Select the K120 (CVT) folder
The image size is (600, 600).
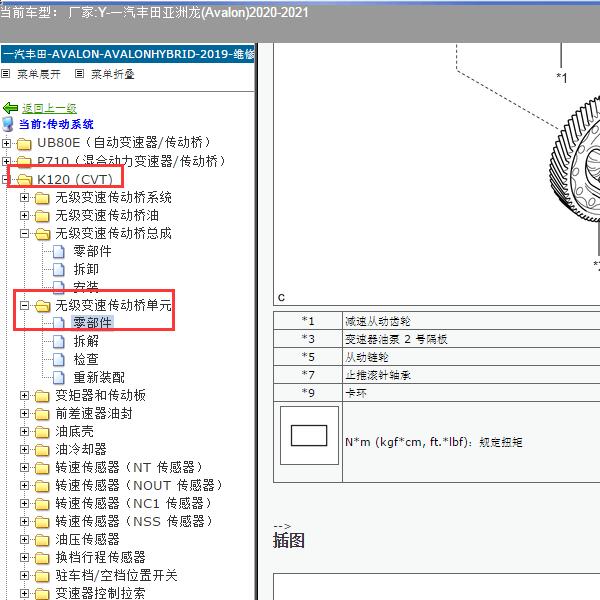[x=75, y=179]
